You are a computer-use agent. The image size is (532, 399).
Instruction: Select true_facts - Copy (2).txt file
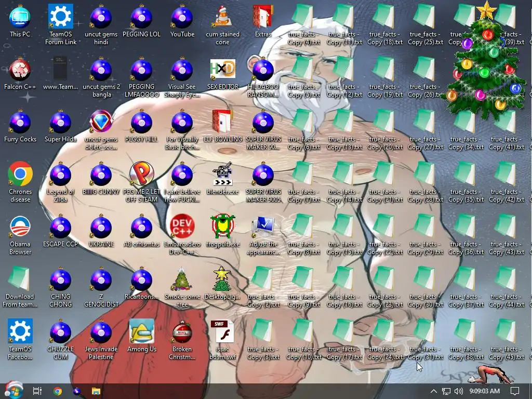pos(263,287)
